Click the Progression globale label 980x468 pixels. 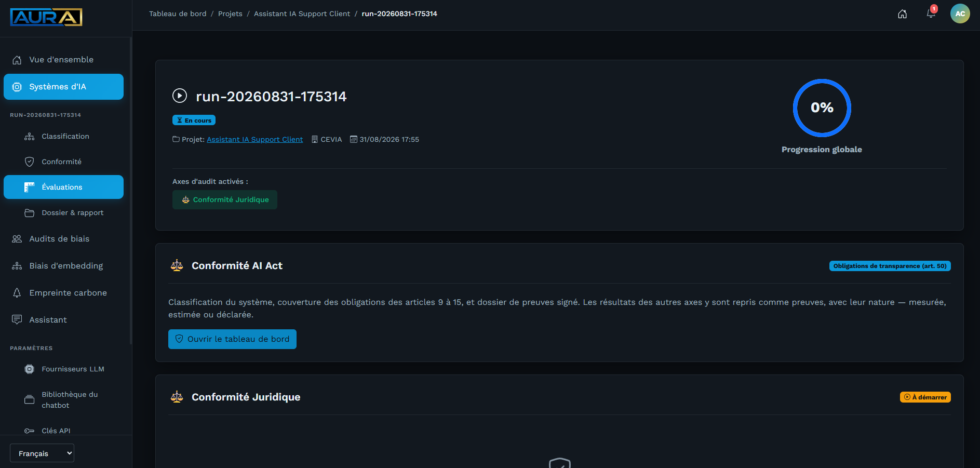click(x=822, y=150)
